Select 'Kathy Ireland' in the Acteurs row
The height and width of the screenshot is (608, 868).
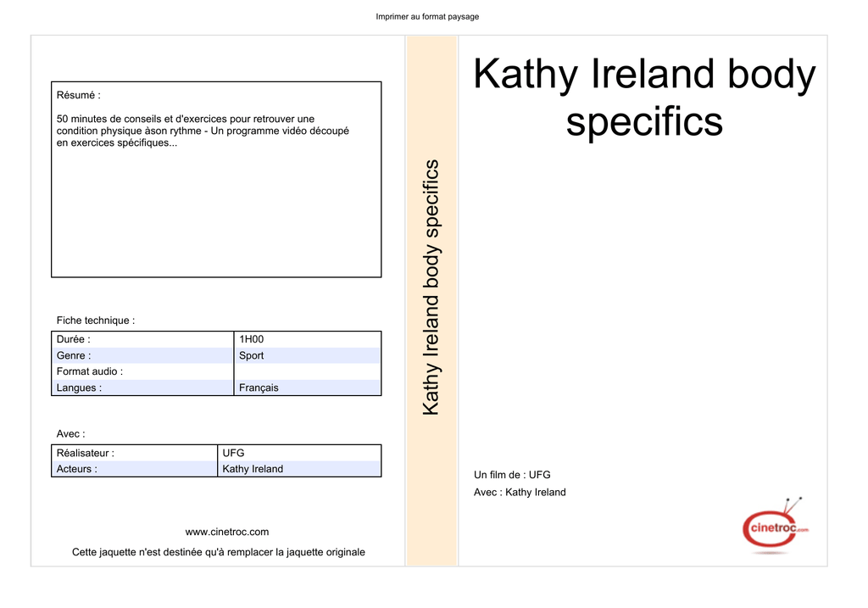tap(253, 469)
